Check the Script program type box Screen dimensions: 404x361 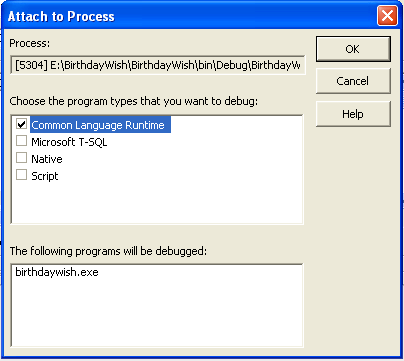pos(21,175)
